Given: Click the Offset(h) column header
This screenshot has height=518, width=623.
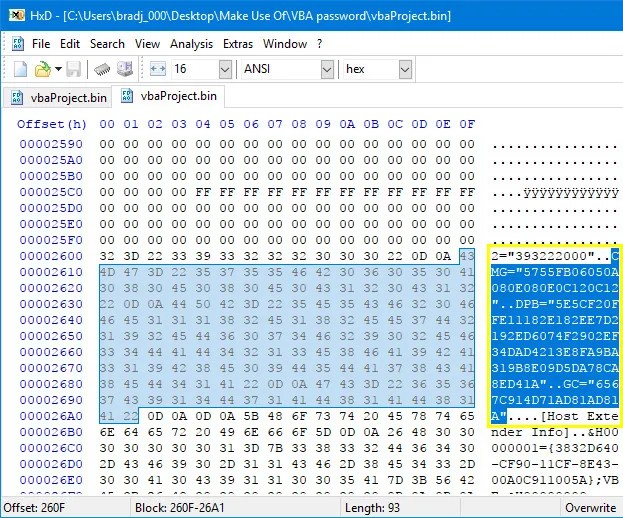Looking at the screenshot, I should [x=52, y=124].
